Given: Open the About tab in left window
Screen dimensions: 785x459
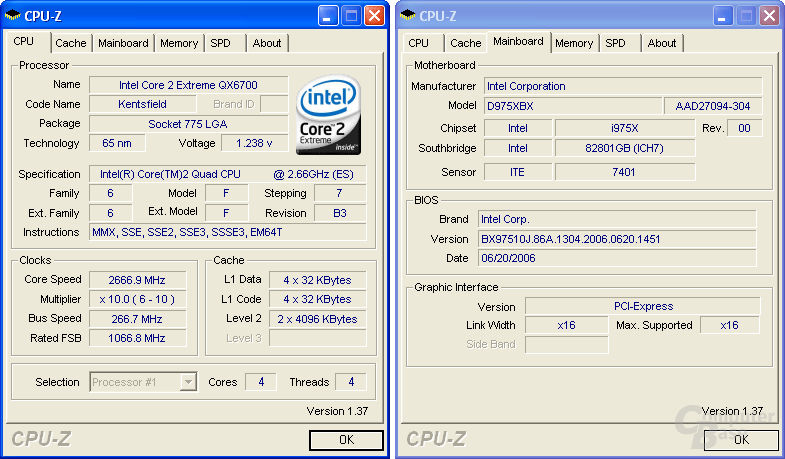Looking at the screenshot, I should click(267, 43).
